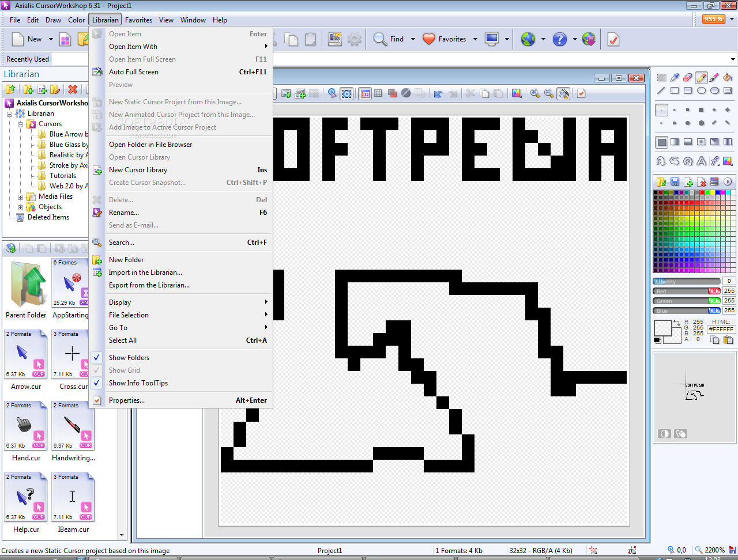Screen dimensions: 738x560
Task: Open the Find magnifier tool
Action: (389, 39)
